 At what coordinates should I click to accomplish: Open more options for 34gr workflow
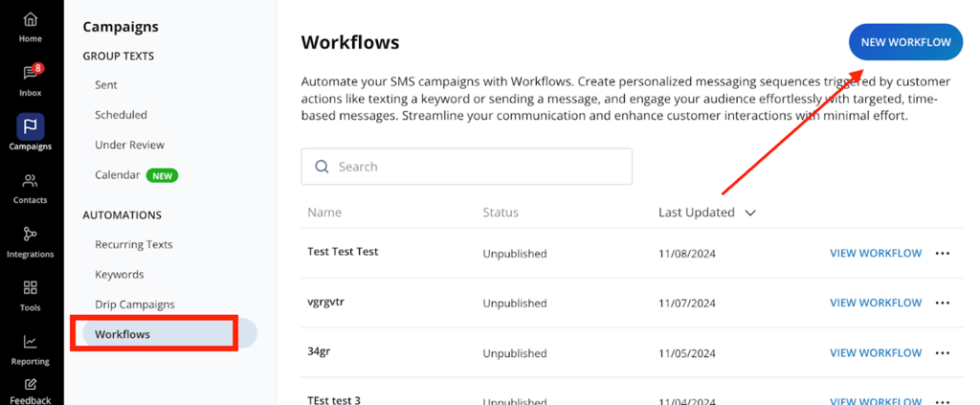[943, 353]
